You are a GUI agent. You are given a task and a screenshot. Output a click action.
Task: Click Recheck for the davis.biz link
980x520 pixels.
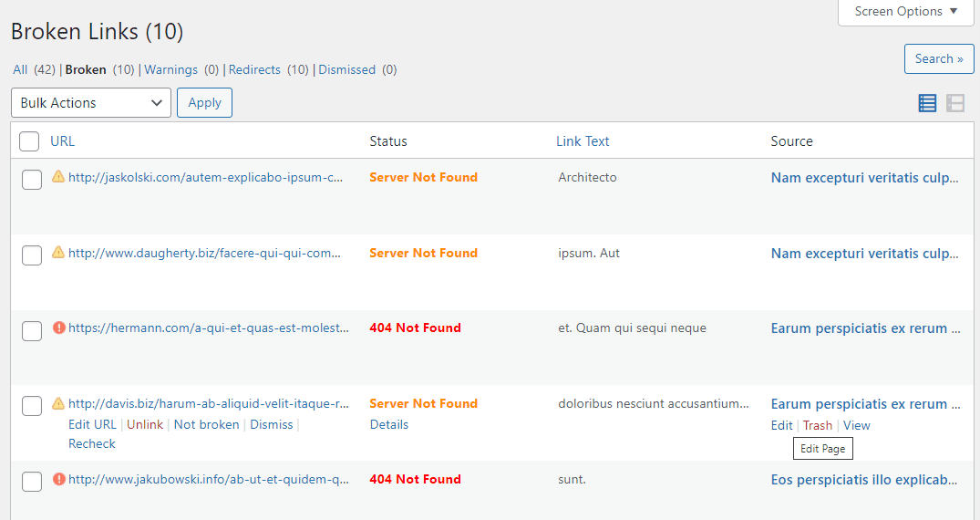click(x=92, y=443)
